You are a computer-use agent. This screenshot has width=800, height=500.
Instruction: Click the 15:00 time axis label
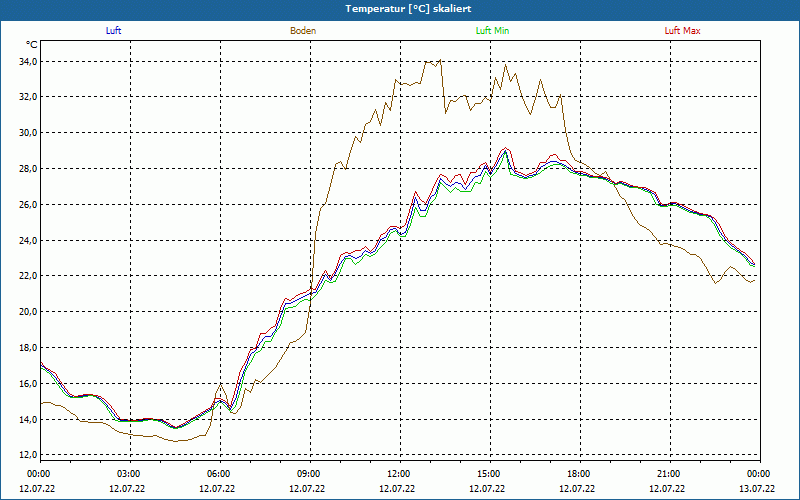(x=489, y=473)
